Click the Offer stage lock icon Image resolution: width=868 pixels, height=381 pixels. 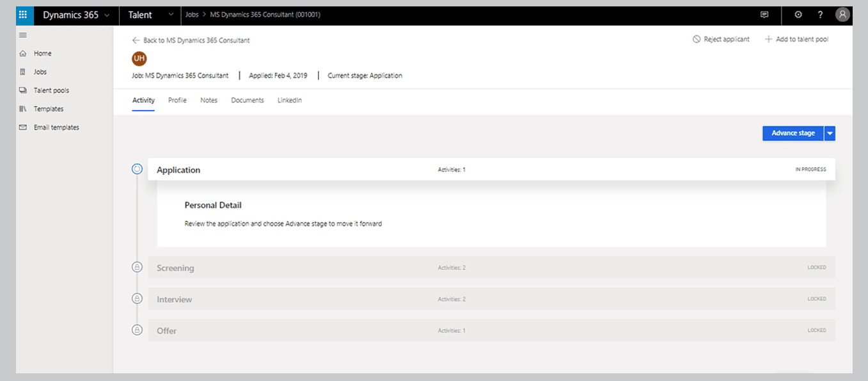click(x=137, y=330)
